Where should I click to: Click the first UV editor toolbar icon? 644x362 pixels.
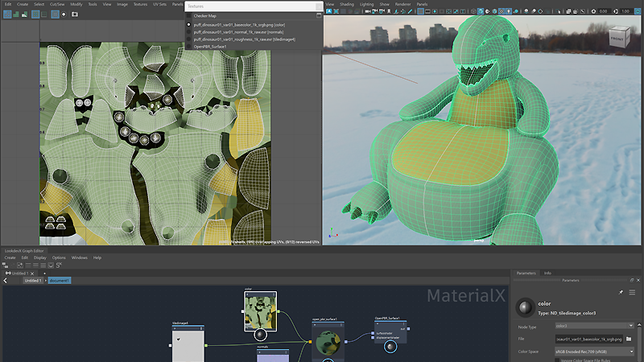click(x=8, y=14)
